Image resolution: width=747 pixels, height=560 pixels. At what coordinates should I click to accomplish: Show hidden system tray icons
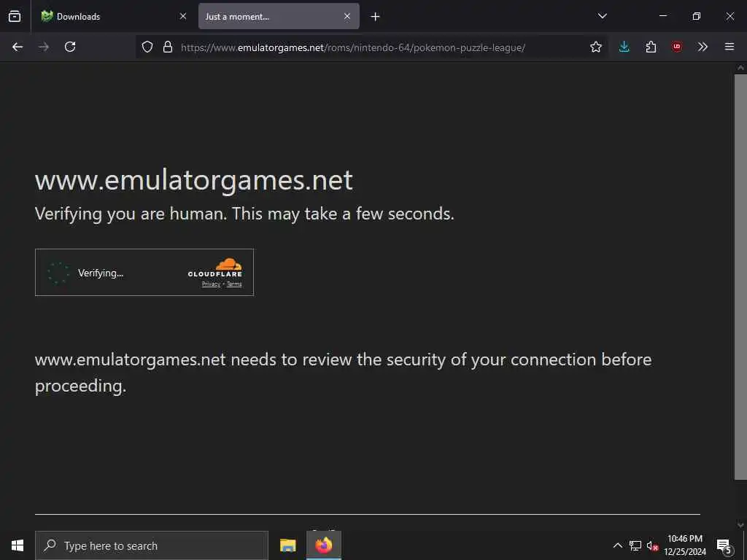click(617, 545)
